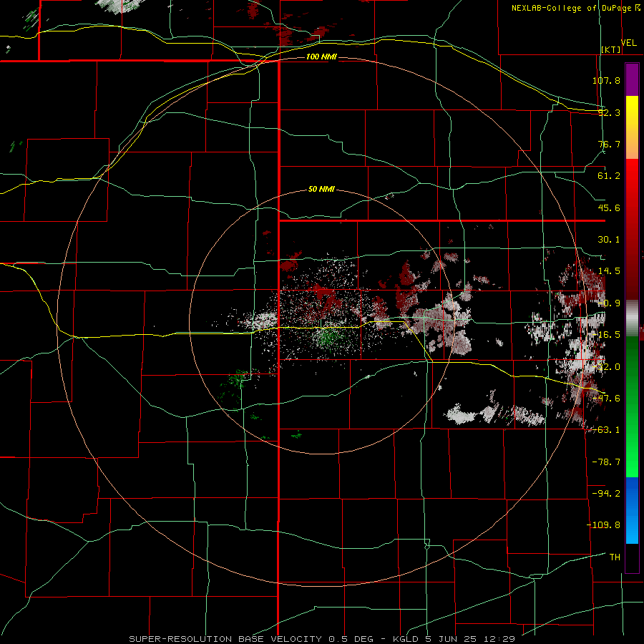Click the 76.7 velocity scale value

[609, 144]
